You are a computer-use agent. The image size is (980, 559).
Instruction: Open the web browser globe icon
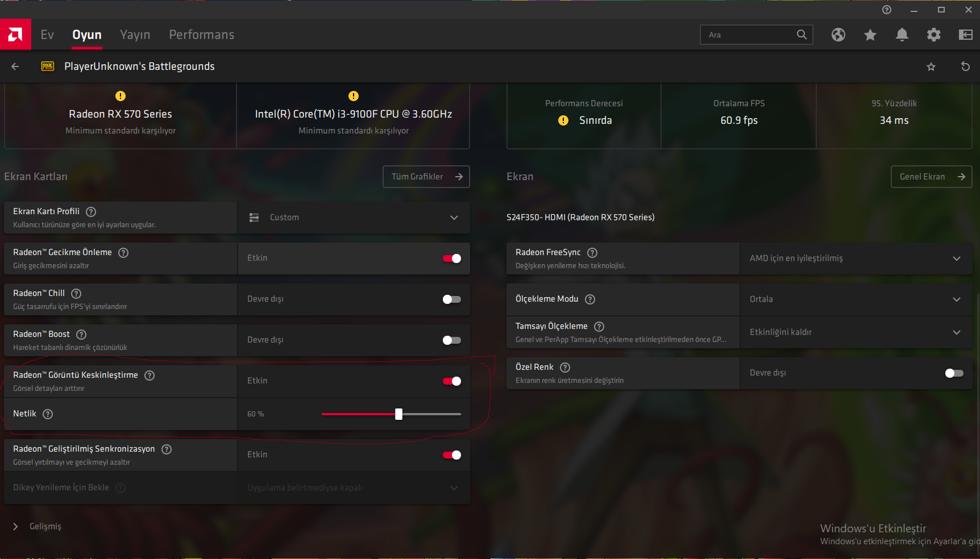coord(838,35)
